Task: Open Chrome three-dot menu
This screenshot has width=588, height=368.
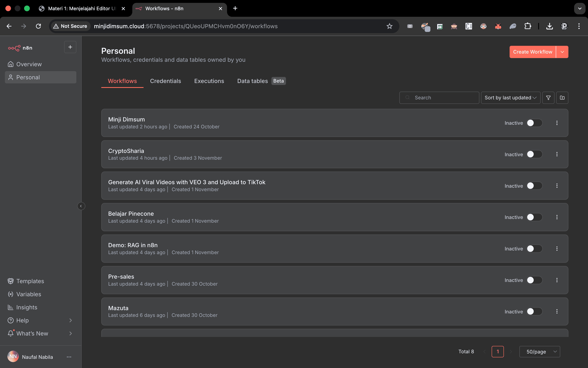Action: [579, 26]
